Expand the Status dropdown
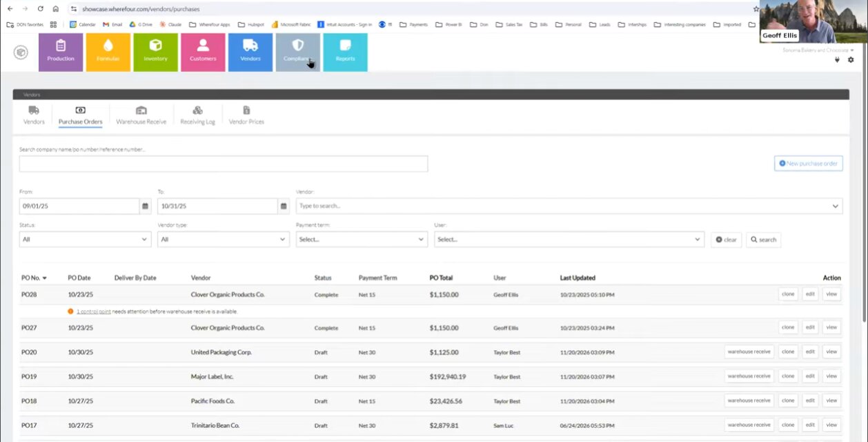 (85, 239)
